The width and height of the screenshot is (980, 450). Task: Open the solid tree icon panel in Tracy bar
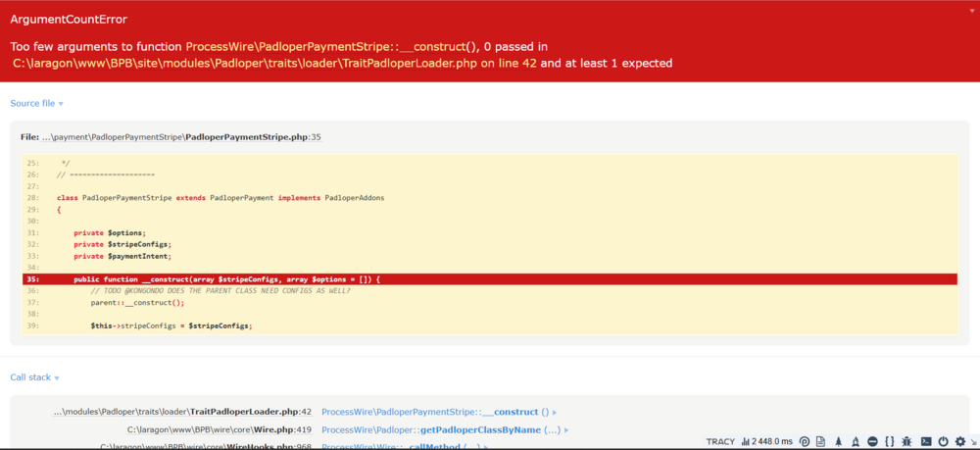coord(839,442)
